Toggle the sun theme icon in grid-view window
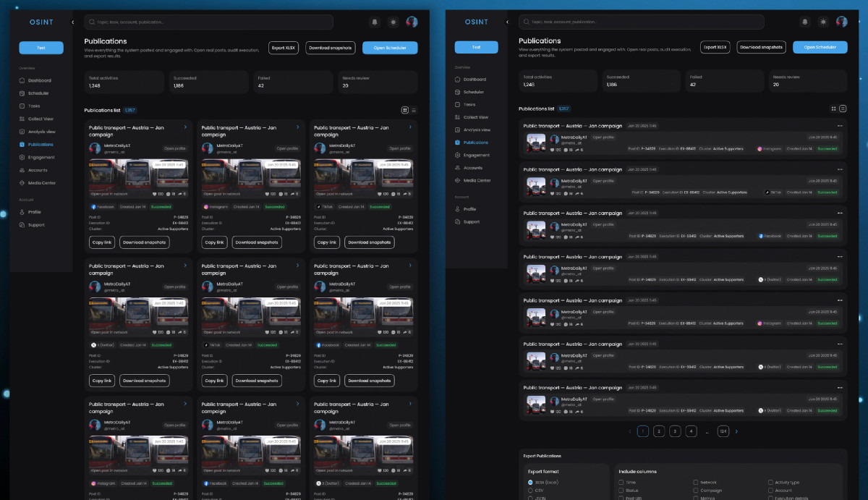The width and height of the screenshot is (868, 500). coord(393,22)
